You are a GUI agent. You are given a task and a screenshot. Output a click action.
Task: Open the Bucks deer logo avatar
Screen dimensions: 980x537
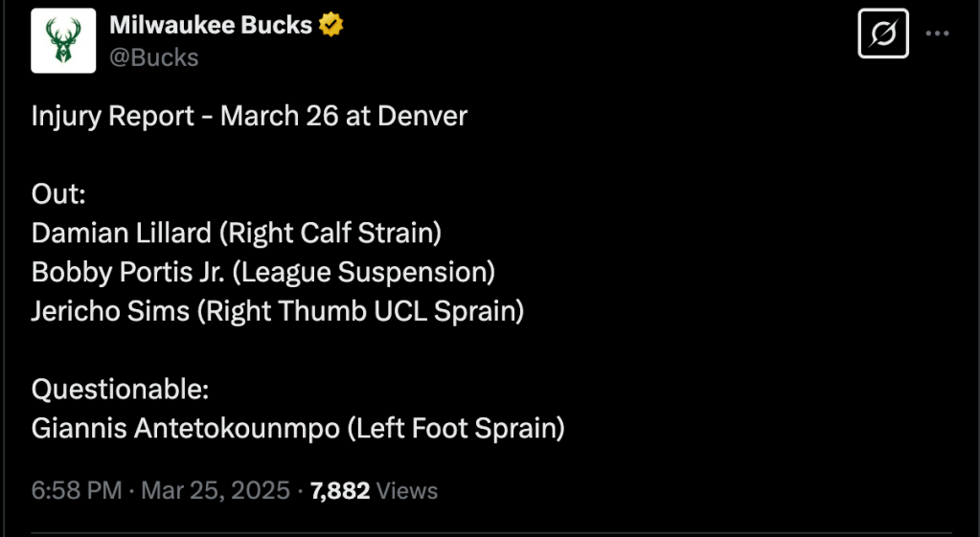pyautogui.click(x=63, y=40)
